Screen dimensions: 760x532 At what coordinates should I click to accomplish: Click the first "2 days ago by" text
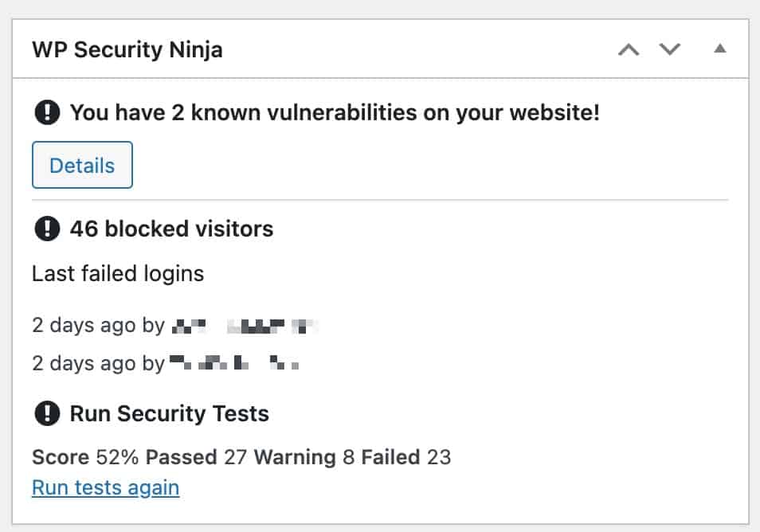[98, 325]
